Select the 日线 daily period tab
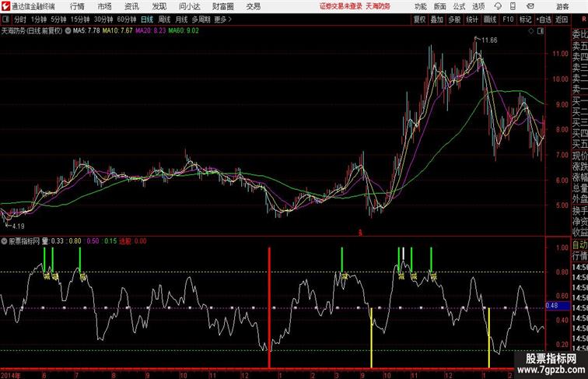This screenshot has width=588, height=379. (x=147, y=19)
